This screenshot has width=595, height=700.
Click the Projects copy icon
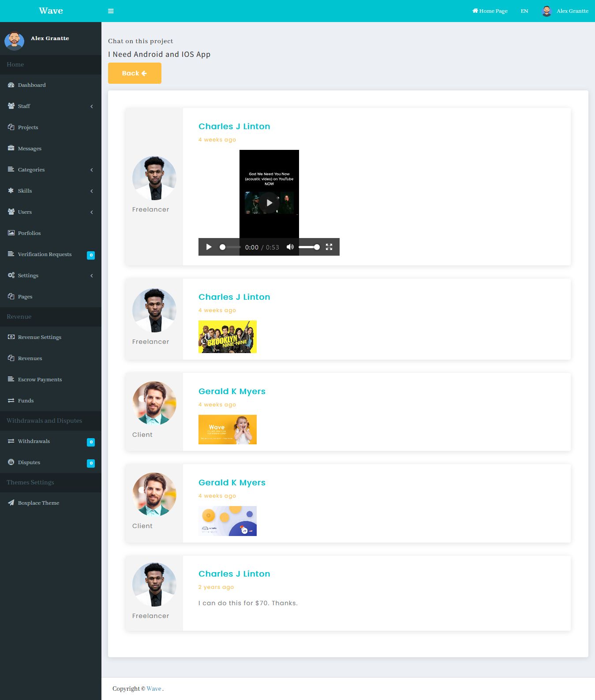[11, 127]
